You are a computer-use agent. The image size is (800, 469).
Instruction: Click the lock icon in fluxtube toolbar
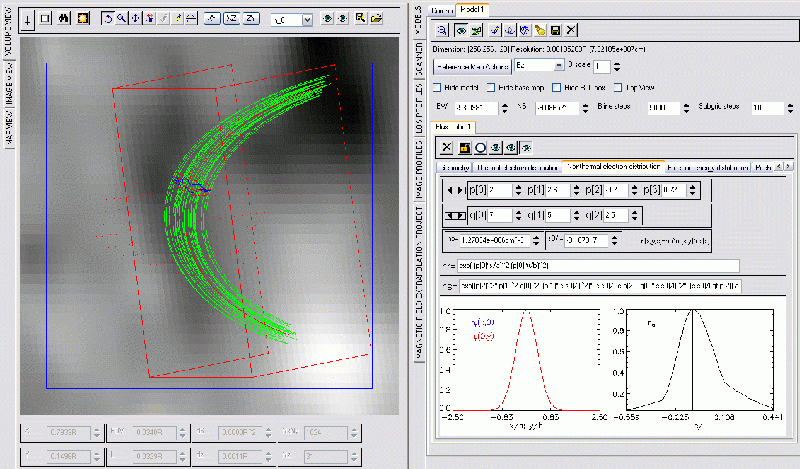[x=464, y=148]
